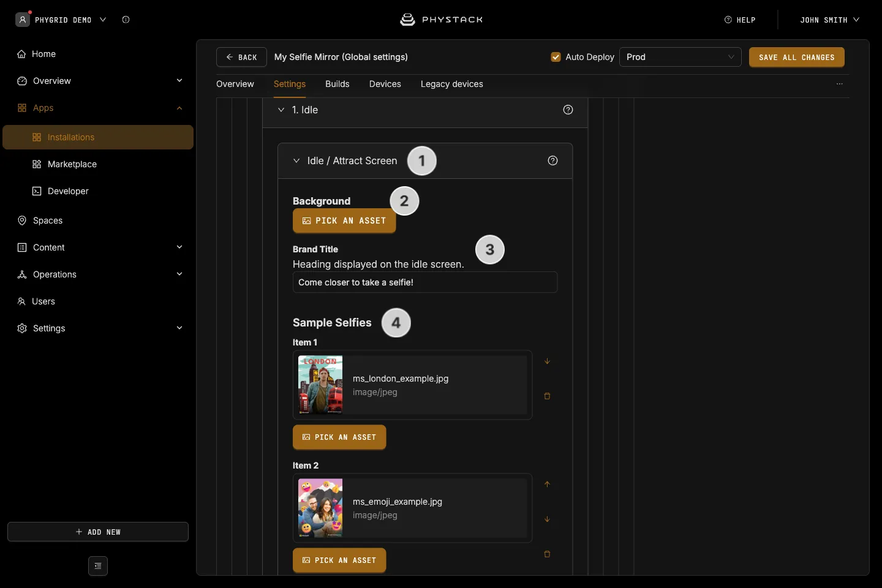
Task: Click the PhyStack logo
Action: pyautogui.click(x=441, y=20)
